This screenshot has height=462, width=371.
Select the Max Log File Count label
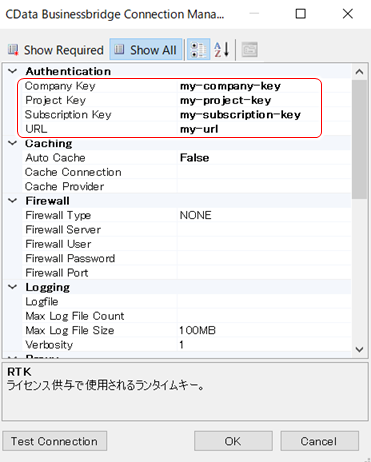click(75, 316)
